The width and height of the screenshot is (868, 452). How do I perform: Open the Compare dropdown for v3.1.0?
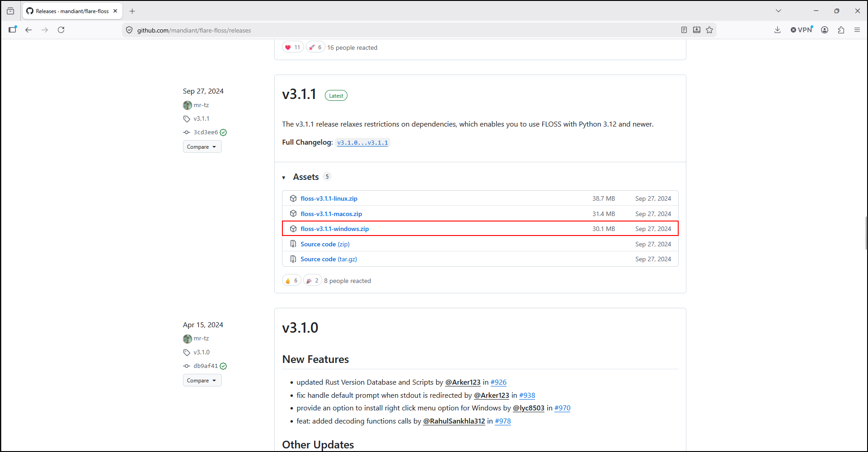(202, 381)
